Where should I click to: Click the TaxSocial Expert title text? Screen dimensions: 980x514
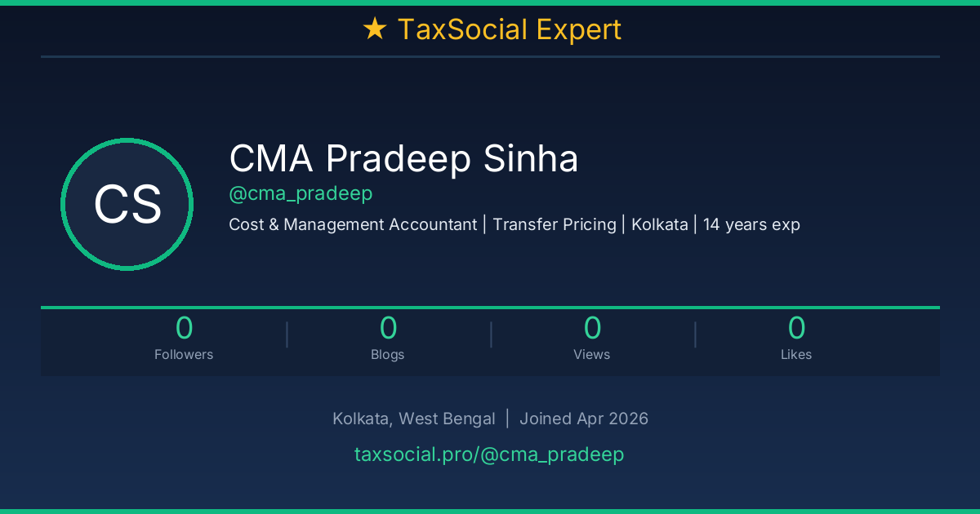coord(509,30)
